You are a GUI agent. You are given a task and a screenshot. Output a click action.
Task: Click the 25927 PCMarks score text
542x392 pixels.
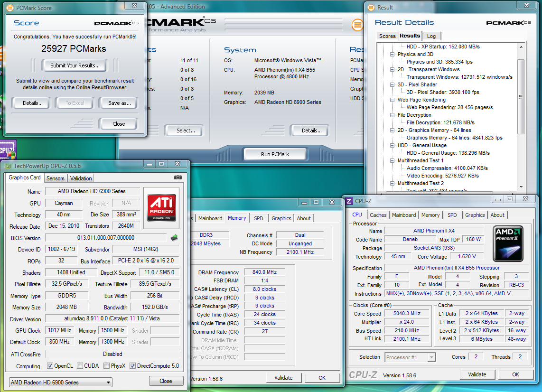coord(74,49)
